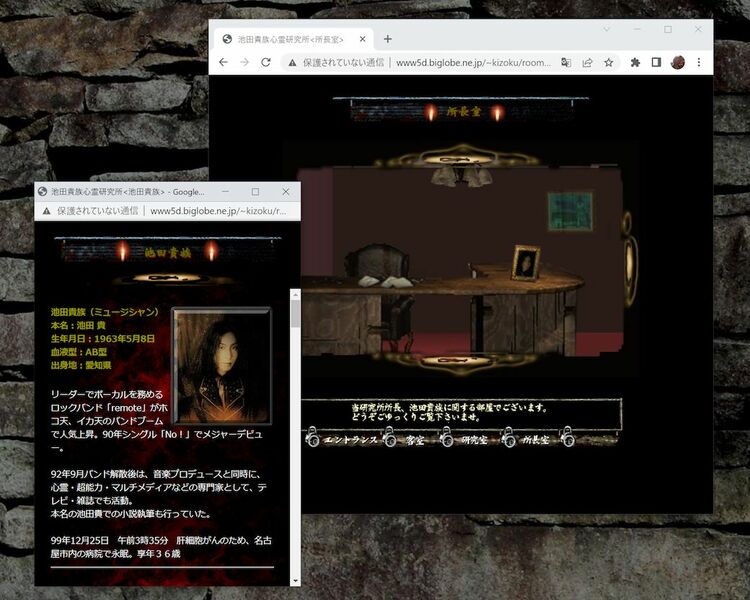
Task: Toggle the Chrome side panel icon
Action: pos(656,62)
